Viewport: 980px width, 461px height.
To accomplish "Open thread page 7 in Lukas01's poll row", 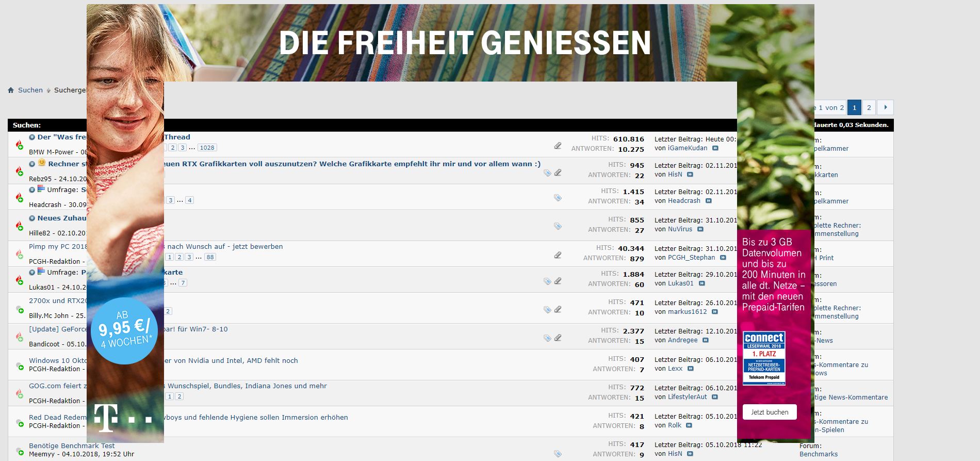I will tap(183, 283).
